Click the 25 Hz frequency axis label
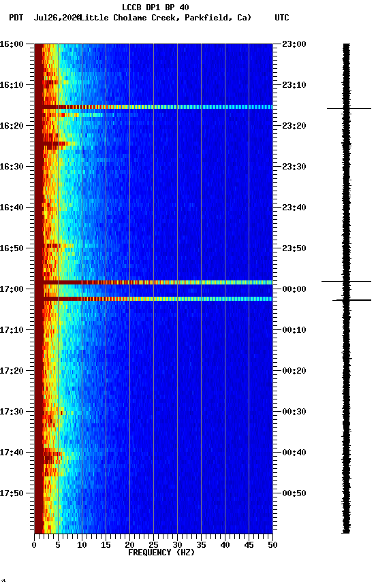376x588 pixels. click(x=153, y=545)
